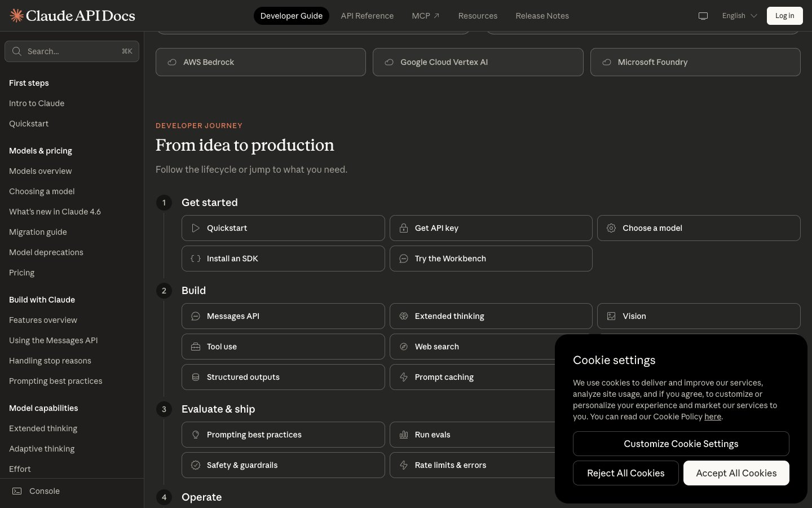Open the Console terminal icon in sidebar

pyautogui.click(x=17, y=491)
